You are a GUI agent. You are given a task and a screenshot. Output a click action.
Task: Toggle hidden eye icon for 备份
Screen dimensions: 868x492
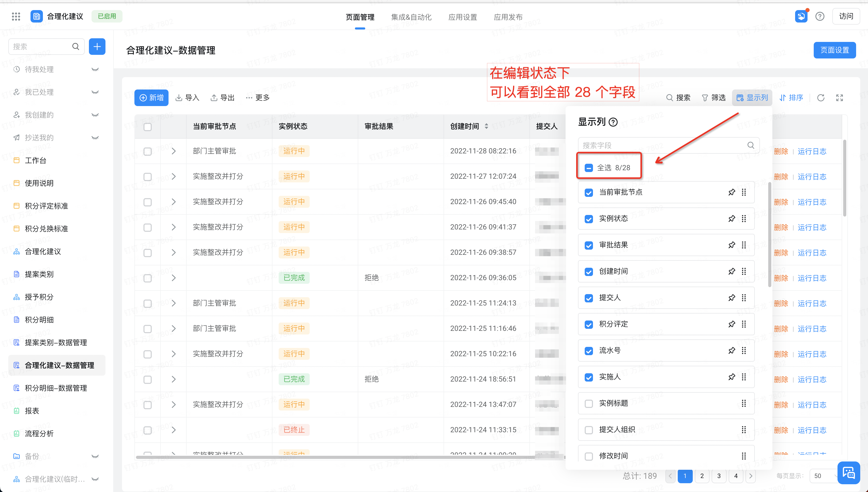(x=95, y=456)
